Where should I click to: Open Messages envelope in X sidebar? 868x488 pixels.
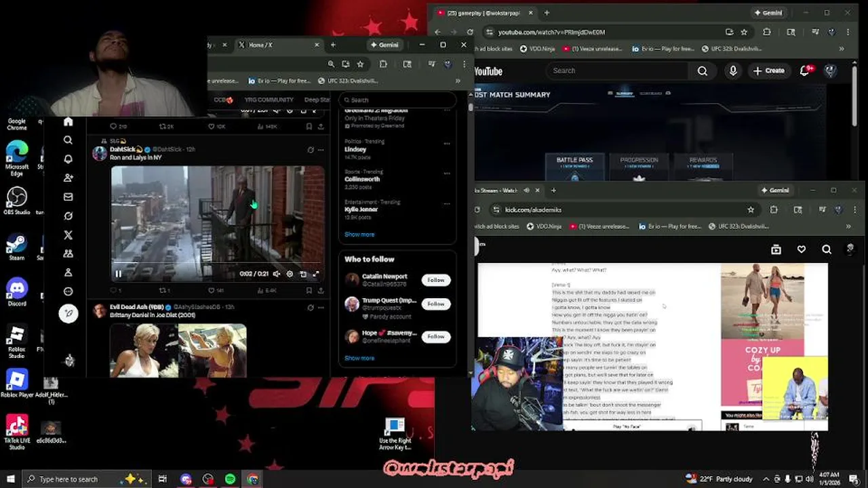(68, 197)
